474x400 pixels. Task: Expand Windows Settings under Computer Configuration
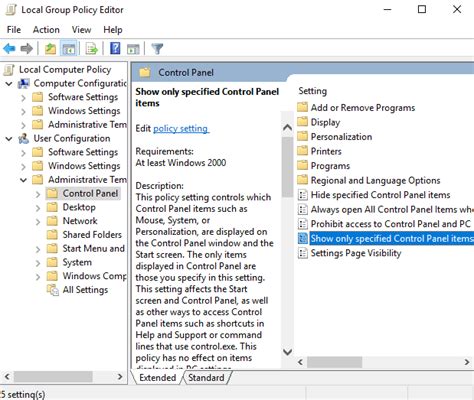pos(23,111)
